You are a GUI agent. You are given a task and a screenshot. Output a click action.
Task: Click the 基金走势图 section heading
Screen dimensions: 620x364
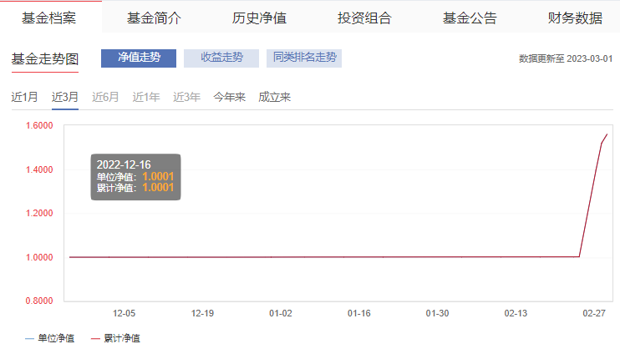tap(45, 59)
